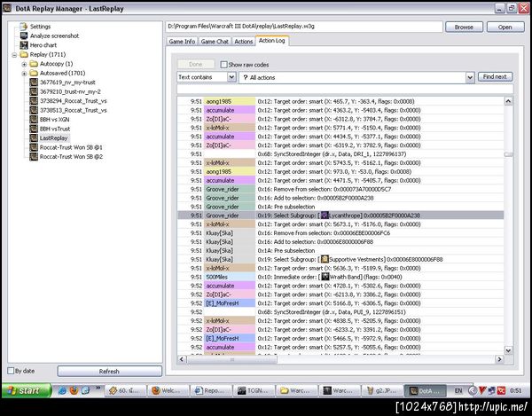Expand the Autosaved (1701) folder node
The width and height of the screenshot is (532, 416).
[24, 74]
